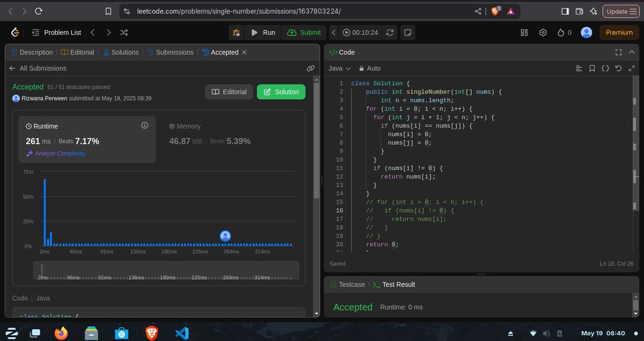Show Runtime info circle icon

(x=144, y=125)
